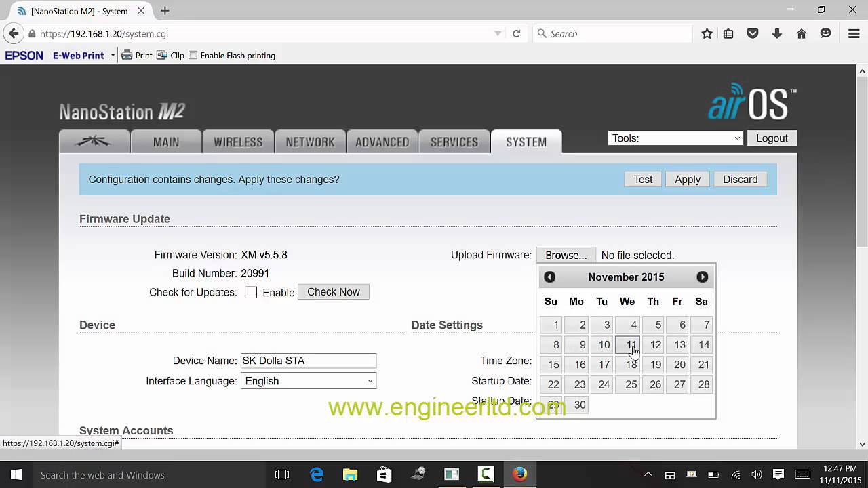Screen dimensions: 868x488
Task: Select November 25 in the calendar
Action: click(627, 385)
